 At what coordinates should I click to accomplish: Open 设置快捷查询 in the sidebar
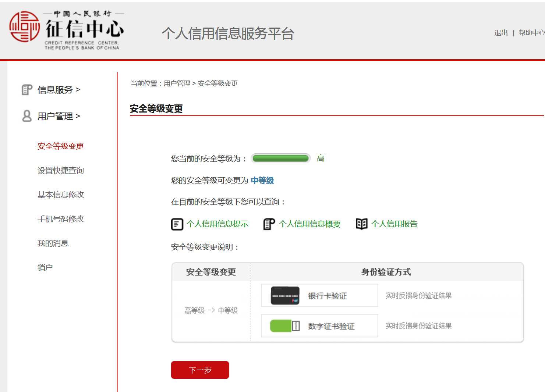[x=61, y=171]
